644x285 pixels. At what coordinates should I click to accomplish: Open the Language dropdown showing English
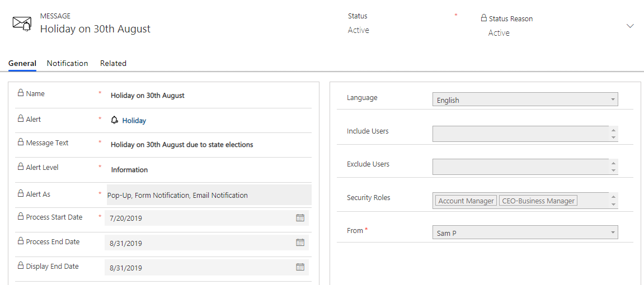(x=525, y=100)
